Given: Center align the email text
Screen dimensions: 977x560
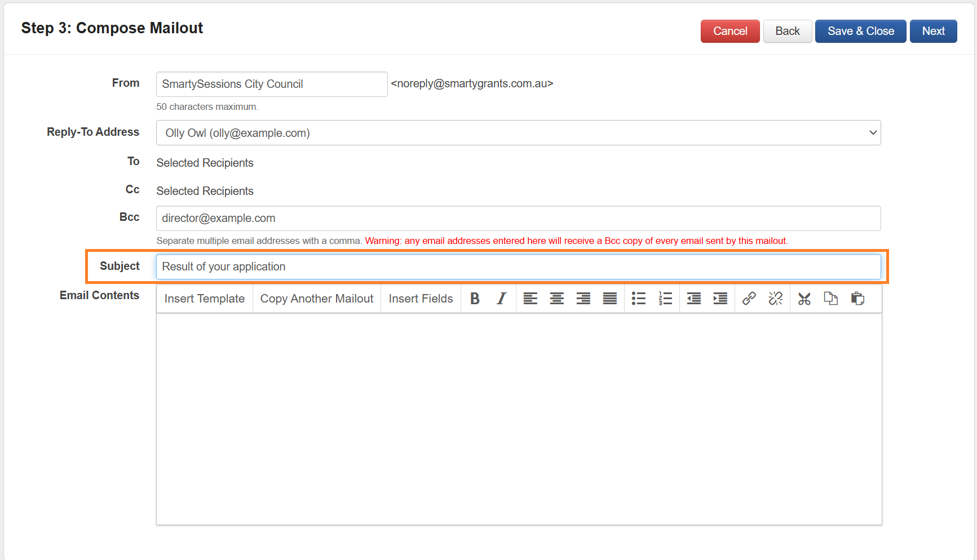Looking at the screenshot, I should pyautogui.click(x=556, y=299).
